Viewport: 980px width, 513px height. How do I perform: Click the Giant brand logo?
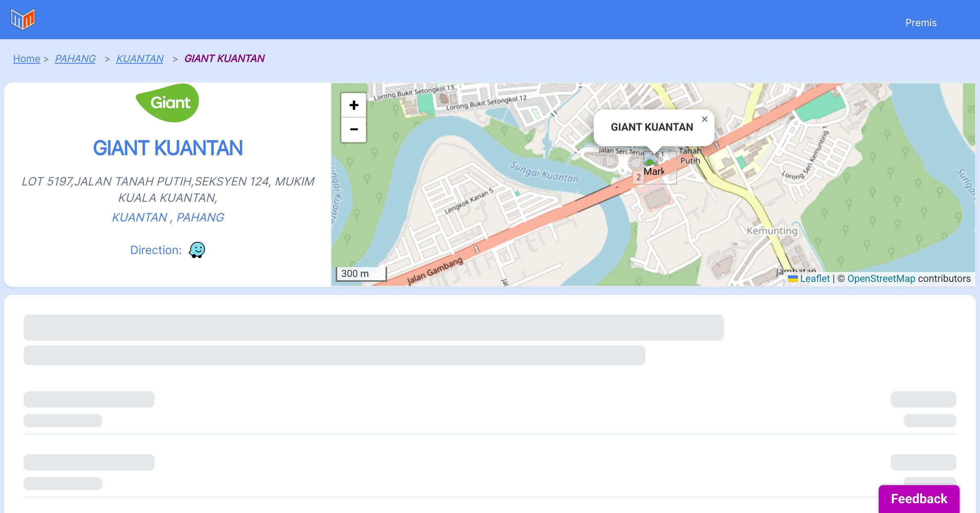point(167,103)
